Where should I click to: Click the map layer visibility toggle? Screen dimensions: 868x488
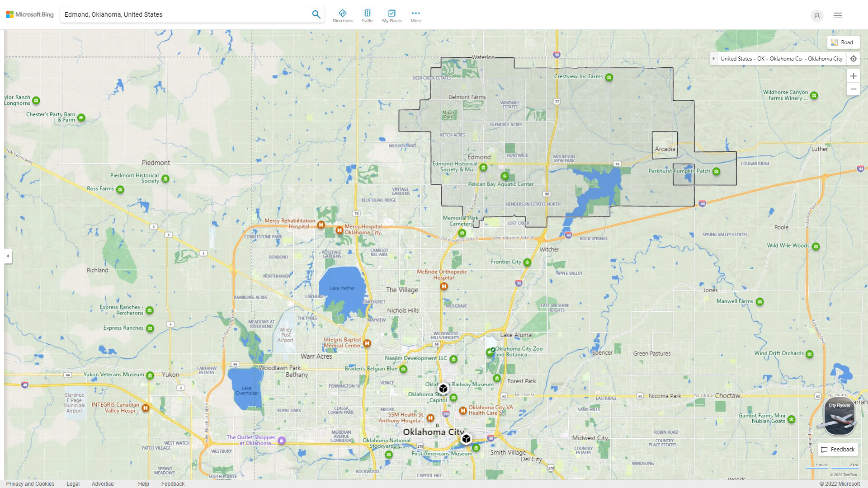842,42
